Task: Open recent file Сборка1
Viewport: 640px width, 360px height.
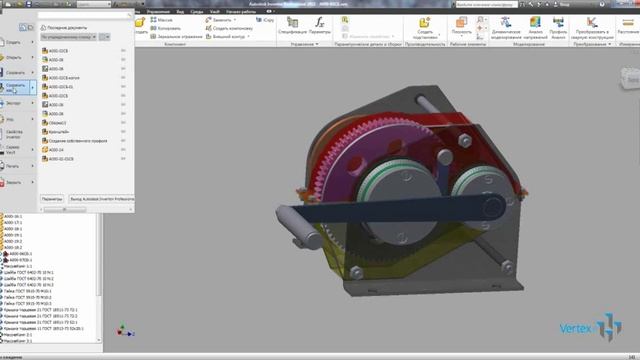Action: tap(57, 123)
